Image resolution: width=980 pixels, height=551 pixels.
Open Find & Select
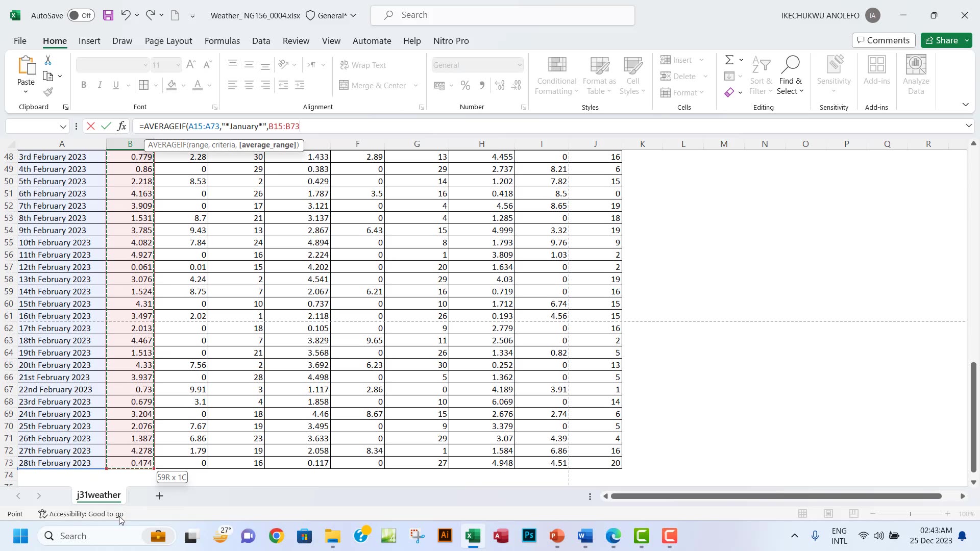point(790,74)
